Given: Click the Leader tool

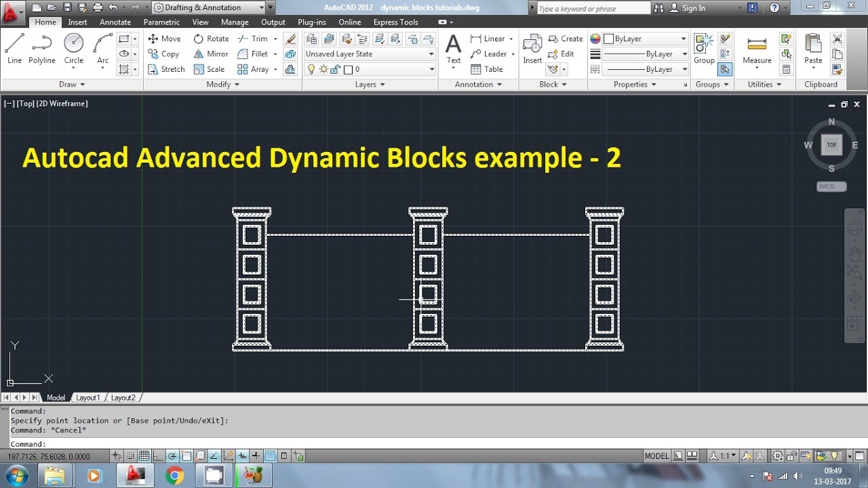Looking at the screenshot, I should pos(488,54).
